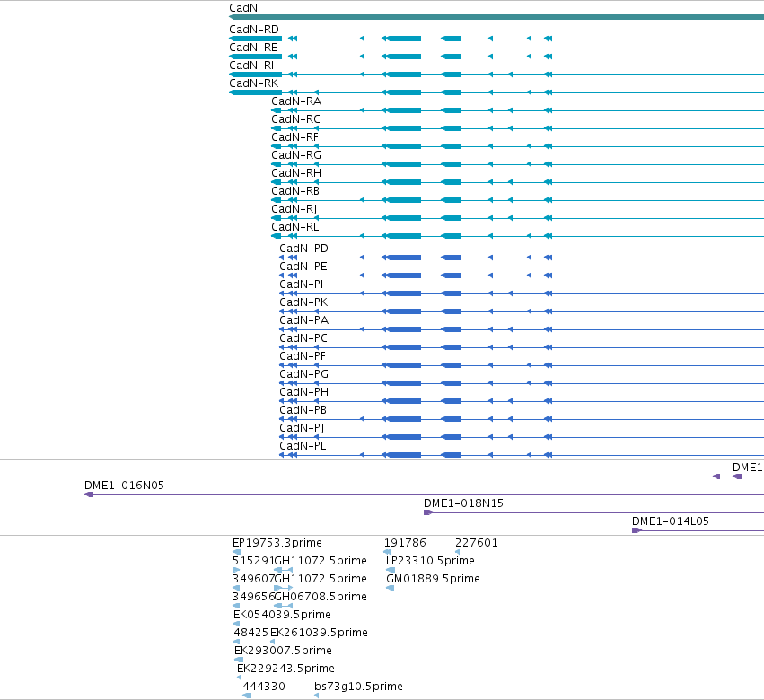
Task: Click the CadN-PC protein label
Action: 303,338
